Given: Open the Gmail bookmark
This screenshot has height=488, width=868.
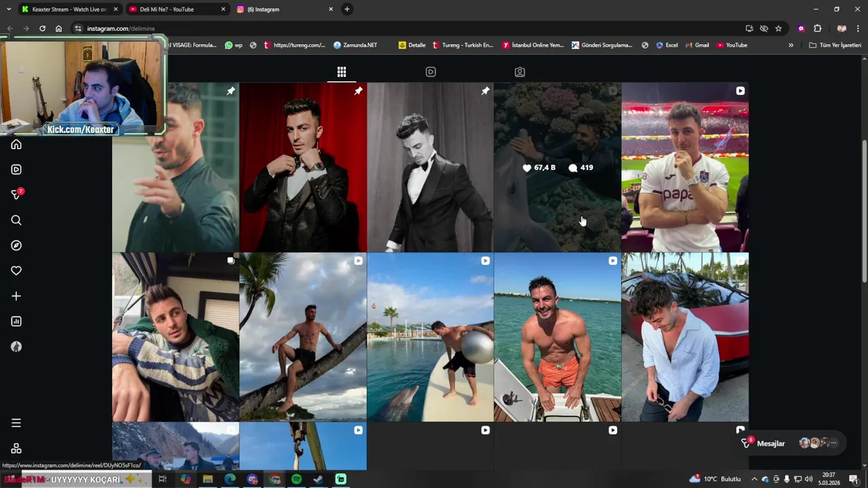Looking at the screenshot, I should point(697,45).
